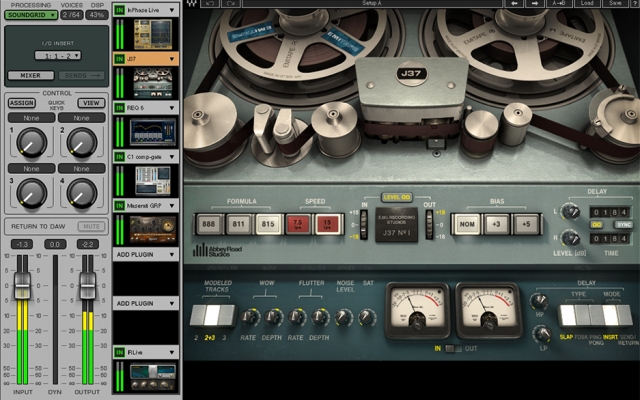Select +5 bias setting
640x400 pixels.
(x=526, y=224)
